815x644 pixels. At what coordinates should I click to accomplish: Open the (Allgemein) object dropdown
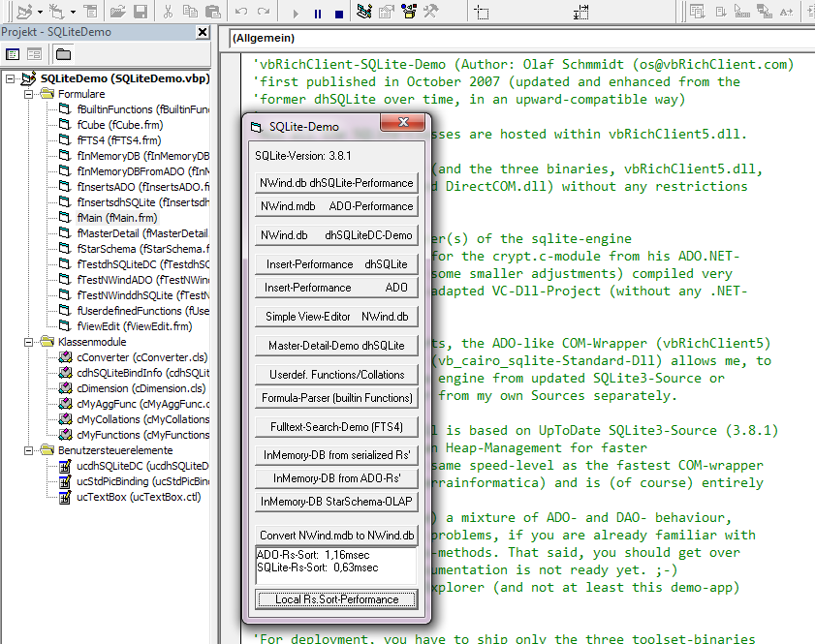pos(514,39)
